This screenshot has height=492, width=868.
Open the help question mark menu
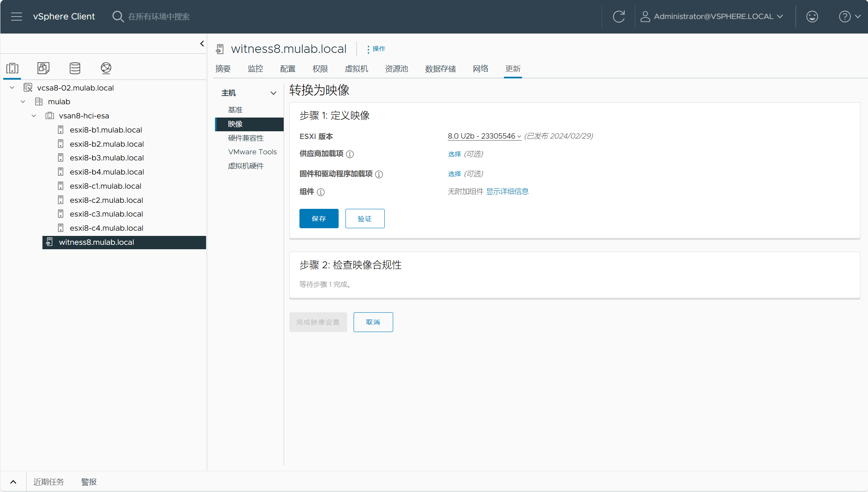(x=850, y=17)
